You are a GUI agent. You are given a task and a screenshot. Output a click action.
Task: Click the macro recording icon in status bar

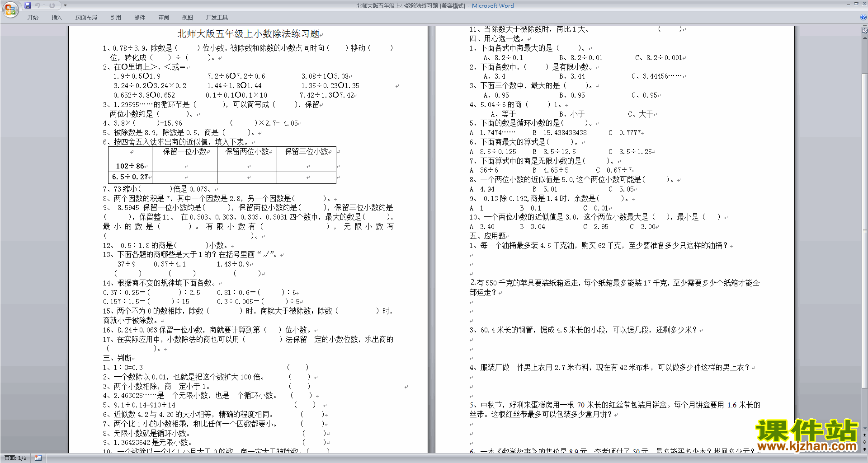point(38,458)
